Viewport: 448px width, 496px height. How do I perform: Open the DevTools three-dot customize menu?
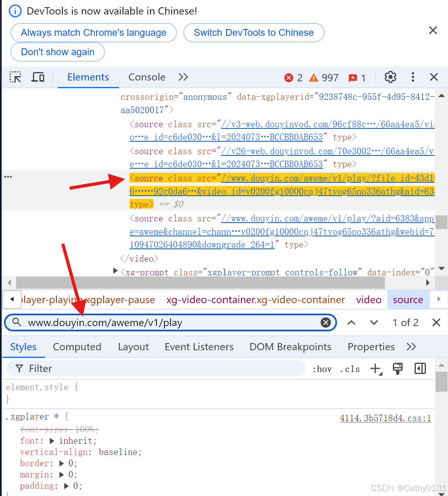[413, 77]
